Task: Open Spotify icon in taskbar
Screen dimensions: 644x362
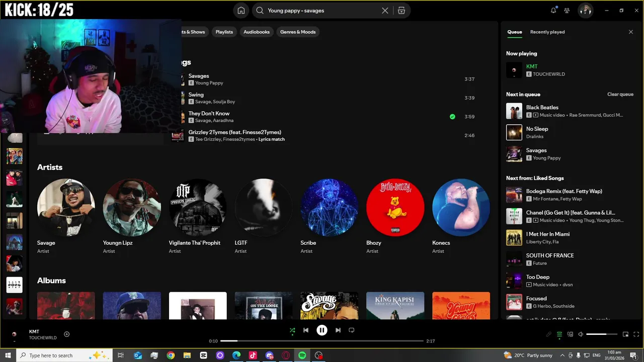Action: click(x=302, y=355)
